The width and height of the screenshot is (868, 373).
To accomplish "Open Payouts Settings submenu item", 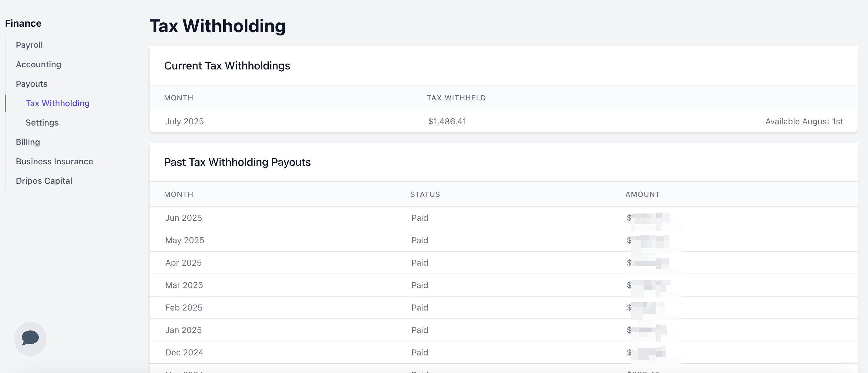I will click(42, 122).
